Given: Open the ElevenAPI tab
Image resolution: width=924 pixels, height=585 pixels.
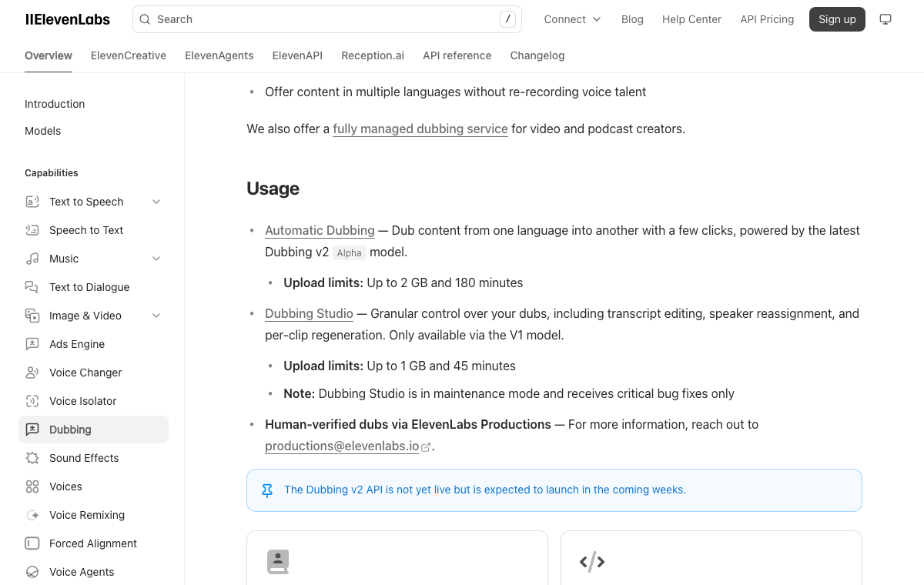Looking at the screenshot, I should point(297,55).
